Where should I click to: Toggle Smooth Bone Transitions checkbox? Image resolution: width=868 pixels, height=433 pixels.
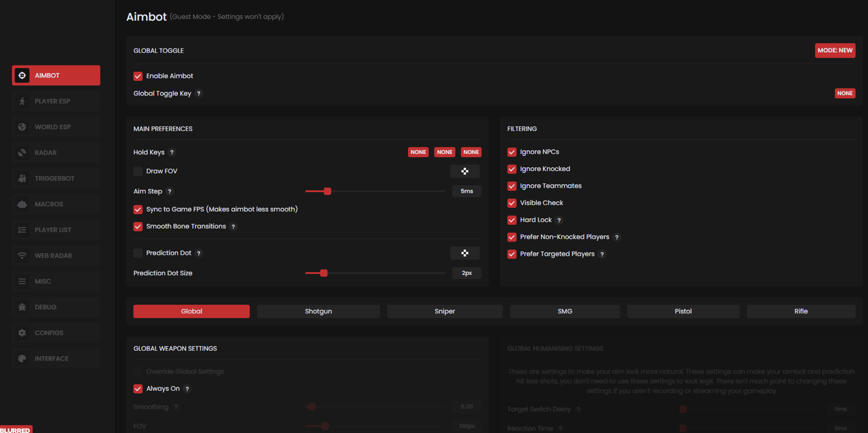coord(138,226)
